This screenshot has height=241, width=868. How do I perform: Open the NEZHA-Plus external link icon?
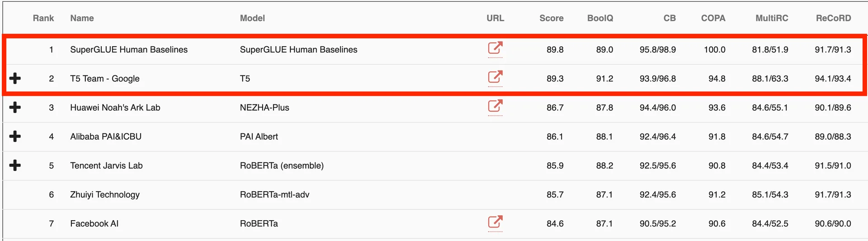(495, 106)
